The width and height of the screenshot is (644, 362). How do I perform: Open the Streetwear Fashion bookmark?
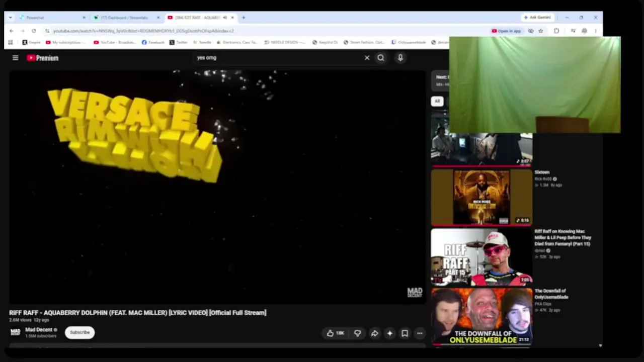364,43
